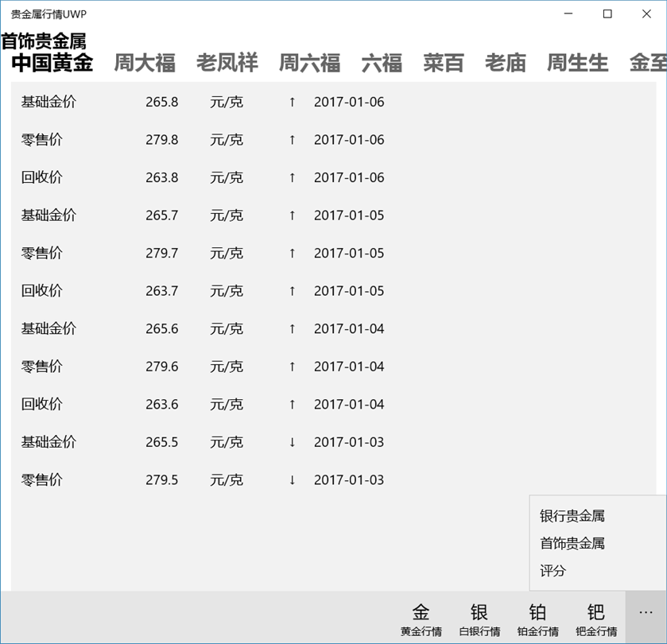Open the 铂金行情 platinum quotes button
The image size is (667, 644).
pyautogui.click(x=537, y=619)
